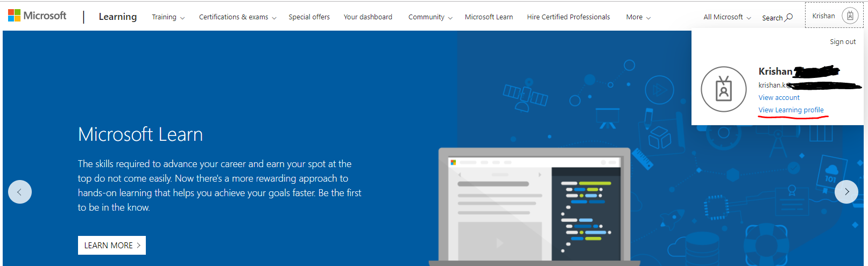
Task: Click the bold name Krishan in account panel
Action: pos(775,71)
